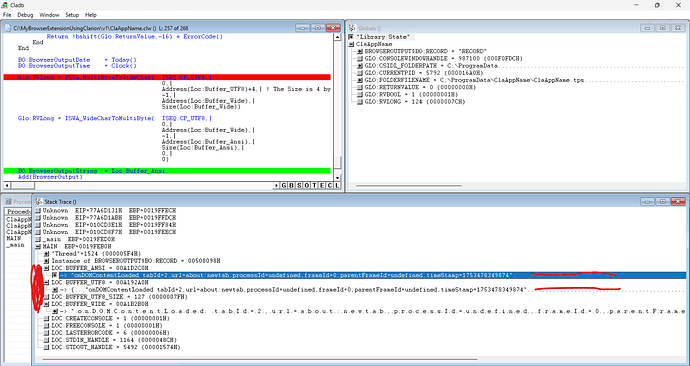Click the B button in source window
This screenshot has width=690, height=366.
(291, 186)
